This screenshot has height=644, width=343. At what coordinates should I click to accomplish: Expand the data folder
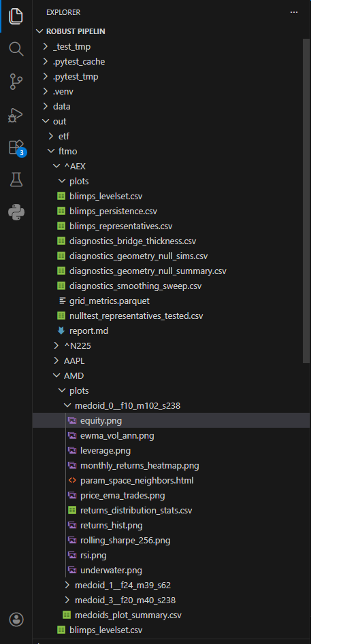pyautogui.click(x=45, y=106)
